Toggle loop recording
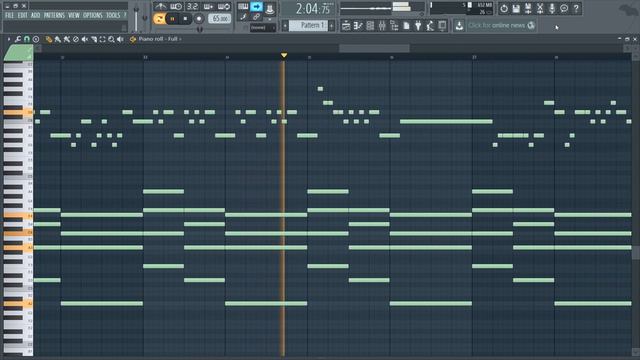The image size is (640, 360). 224,7
